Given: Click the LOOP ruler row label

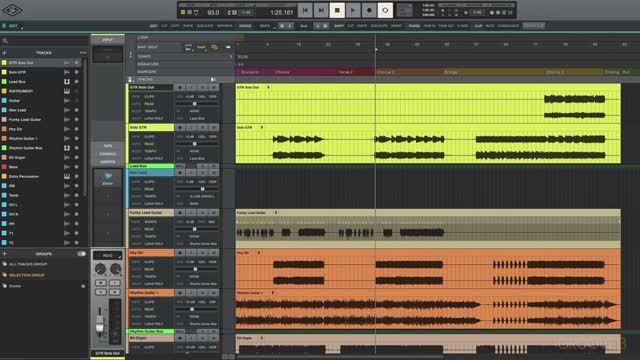Looking at the screenshot, I should pyautogui.click(x=142, y=38).
